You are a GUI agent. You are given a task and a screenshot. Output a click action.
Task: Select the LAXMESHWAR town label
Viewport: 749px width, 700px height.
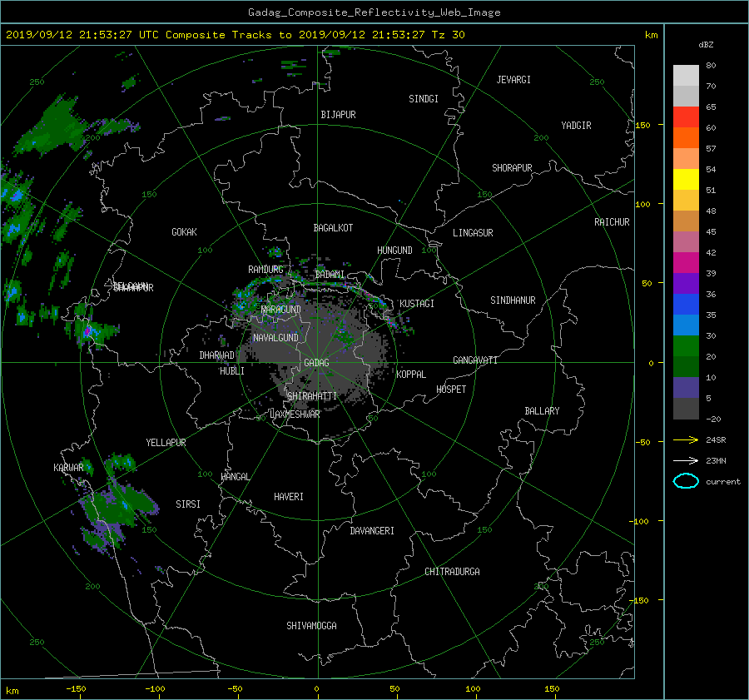coord(295,415)
